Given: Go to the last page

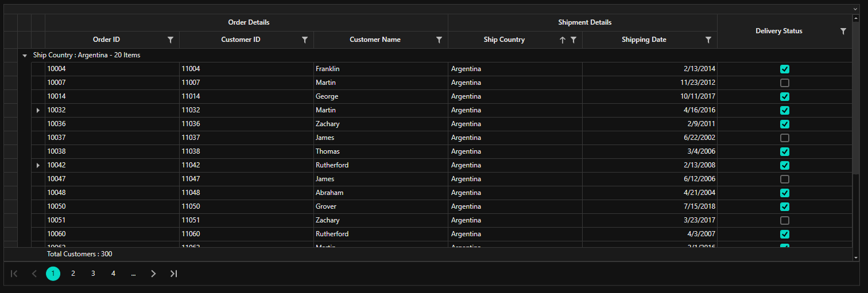Looking at the screenshot, I should [173, 274].
